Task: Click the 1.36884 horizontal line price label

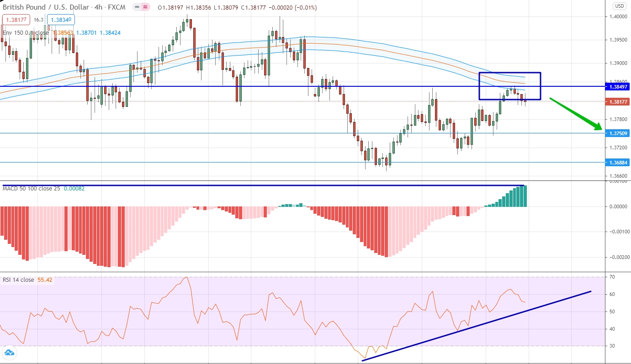Action: 617,162
